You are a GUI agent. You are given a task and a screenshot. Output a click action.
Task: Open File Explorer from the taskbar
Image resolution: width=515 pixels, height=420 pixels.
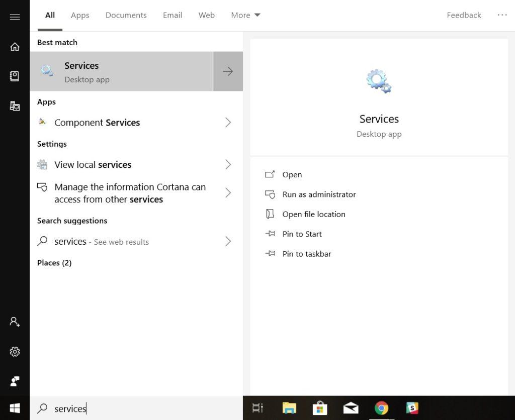click(289, 408)
